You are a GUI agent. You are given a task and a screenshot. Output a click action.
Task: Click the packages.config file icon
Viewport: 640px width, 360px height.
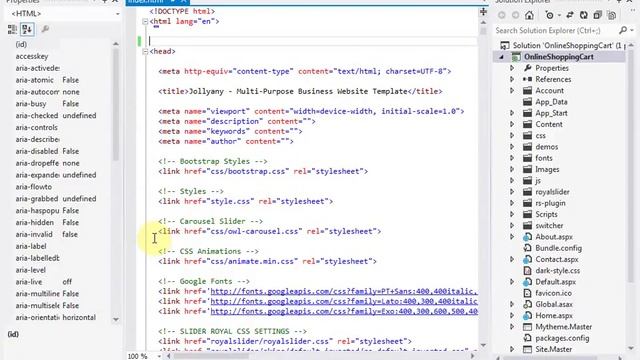click(527, 338)
